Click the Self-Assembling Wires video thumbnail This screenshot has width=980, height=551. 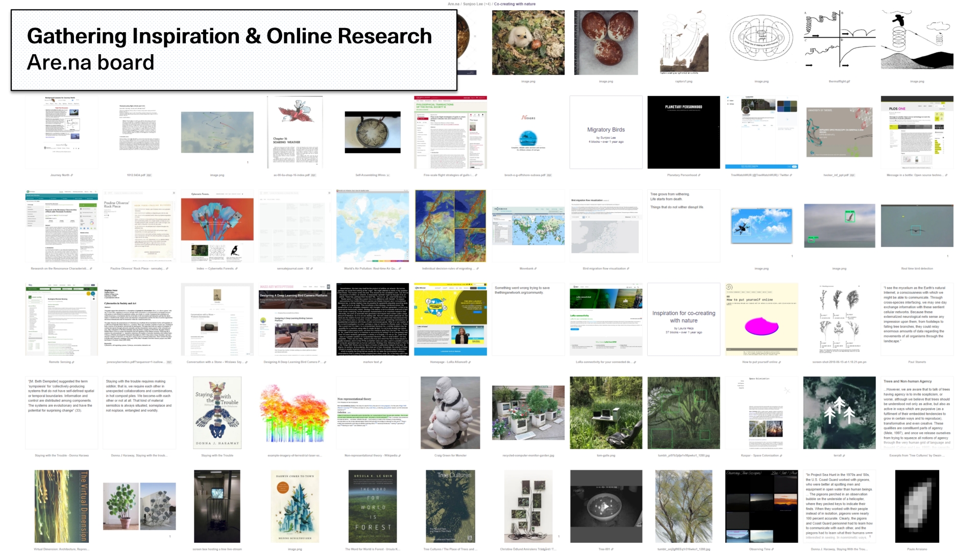[x=373, y=133]
